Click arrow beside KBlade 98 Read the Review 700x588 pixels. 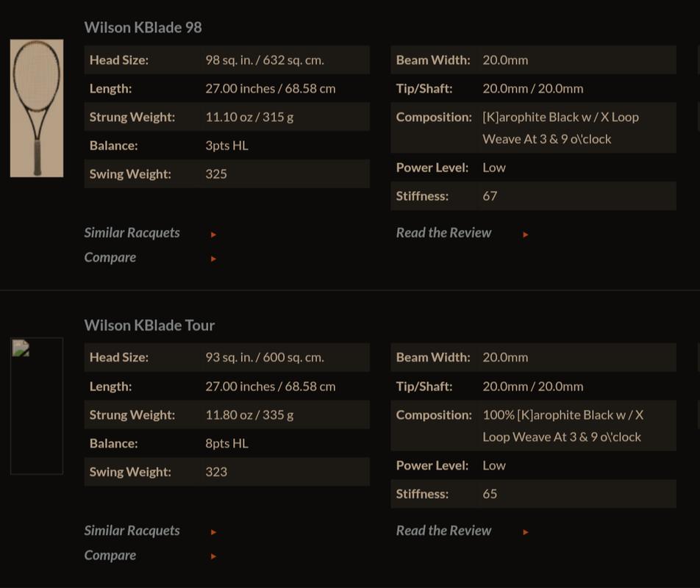(526, 234)
